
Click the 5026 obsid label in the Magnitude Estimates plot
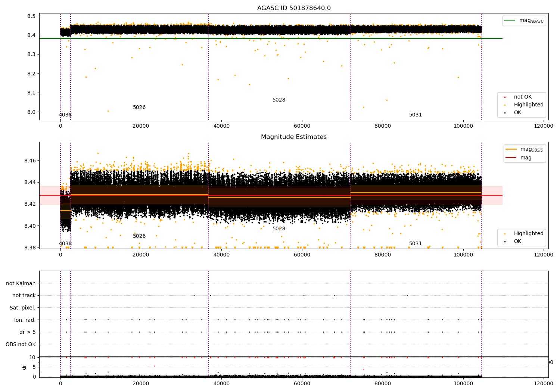(139, 236)
